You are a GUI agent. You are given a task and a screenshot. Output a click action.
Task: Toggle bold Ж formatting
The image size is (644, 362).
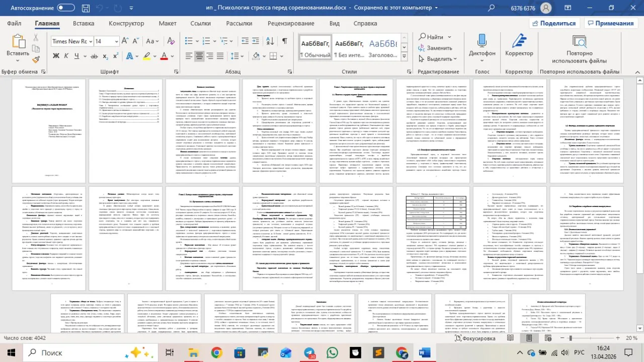[x=56, y=56]
